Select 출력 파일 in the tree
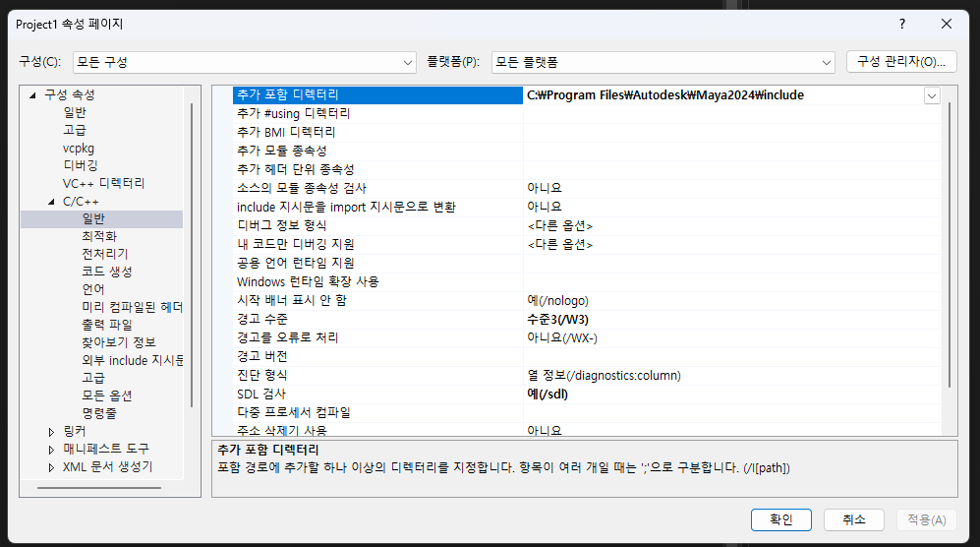 (107, 325)
